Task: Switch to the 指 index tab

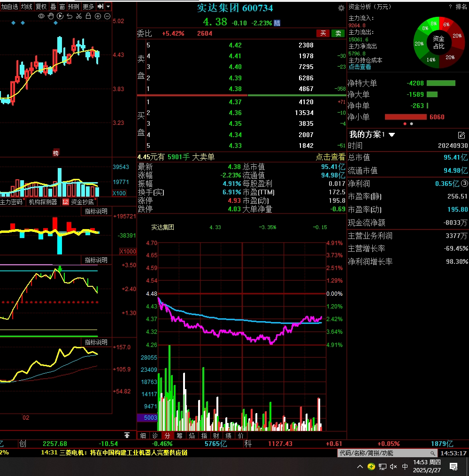Action: pos(204,436)
